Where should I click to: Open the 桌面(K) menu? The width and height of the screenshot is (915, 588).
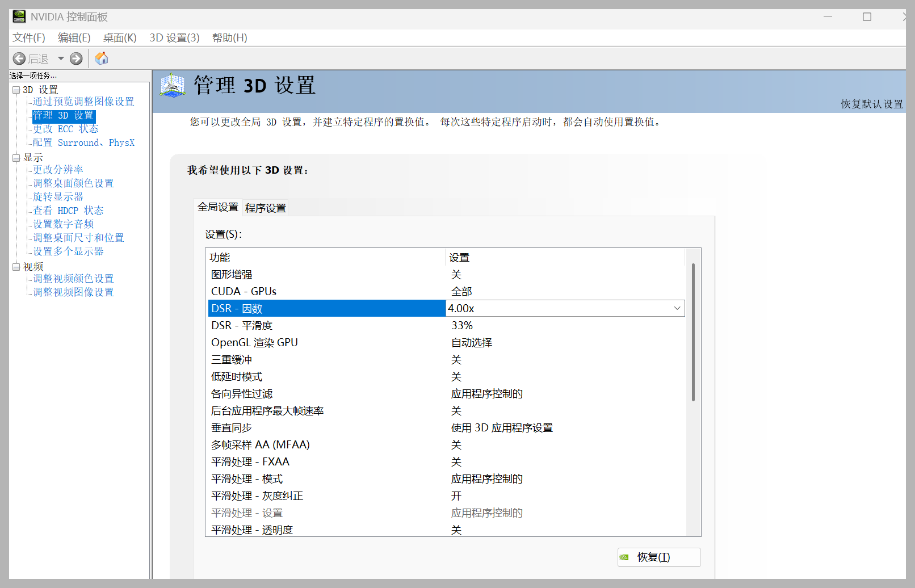[120, 38]
